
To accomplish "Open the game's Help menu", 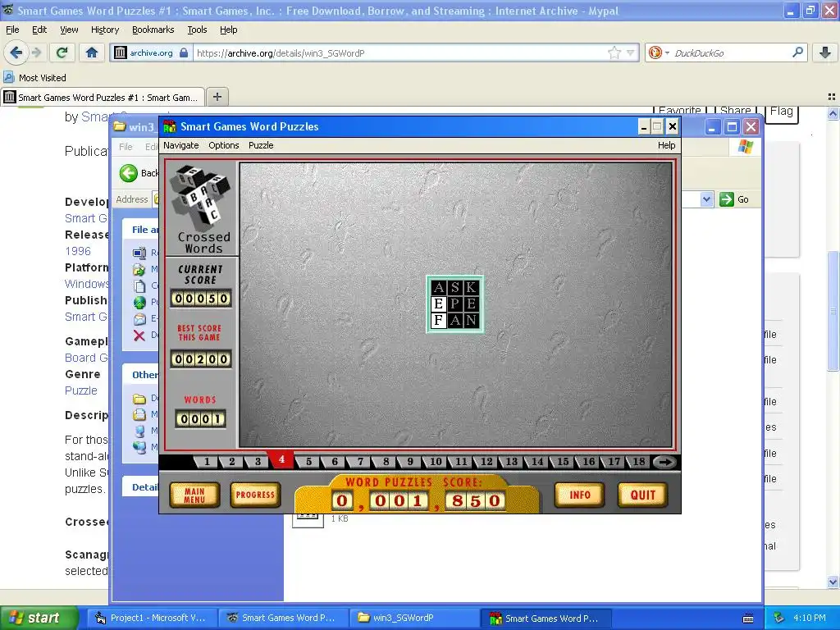I will [x=666, y=145].
